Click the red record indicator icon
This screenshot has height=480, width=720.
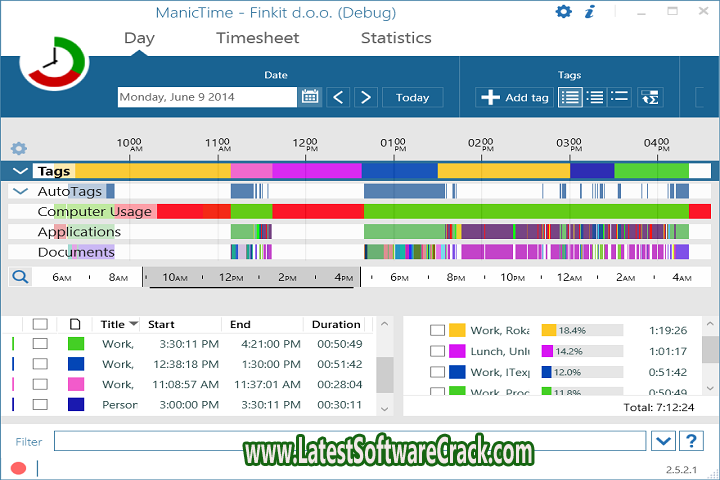click(x=18, y=468)
